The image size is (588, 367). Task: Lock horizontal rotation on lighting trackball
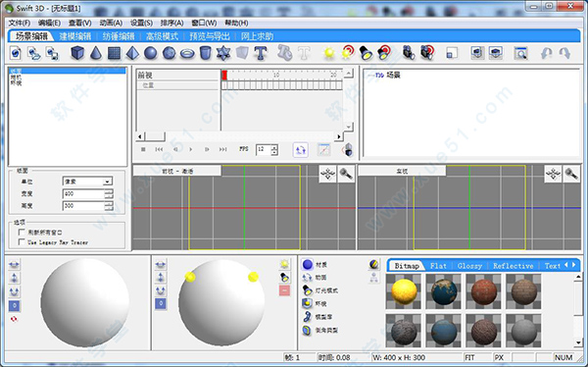click(161, 265)
